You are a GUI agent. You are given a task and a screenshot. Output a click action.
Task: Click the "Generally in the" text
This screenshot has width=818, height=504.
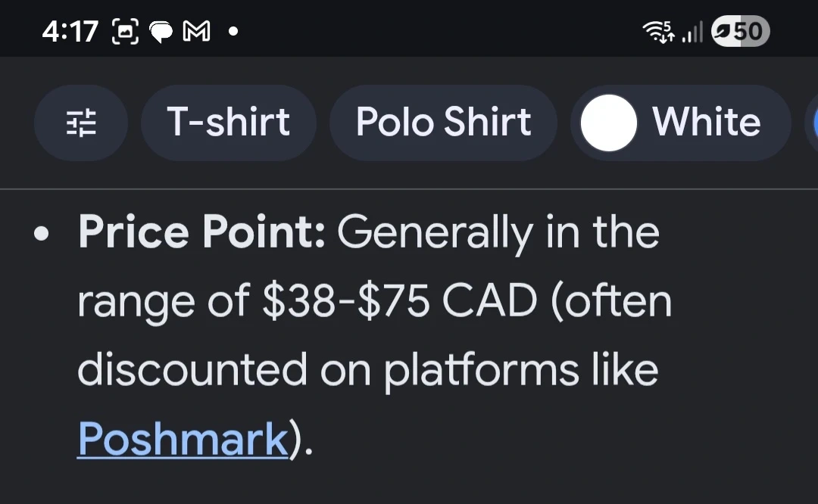498,232
